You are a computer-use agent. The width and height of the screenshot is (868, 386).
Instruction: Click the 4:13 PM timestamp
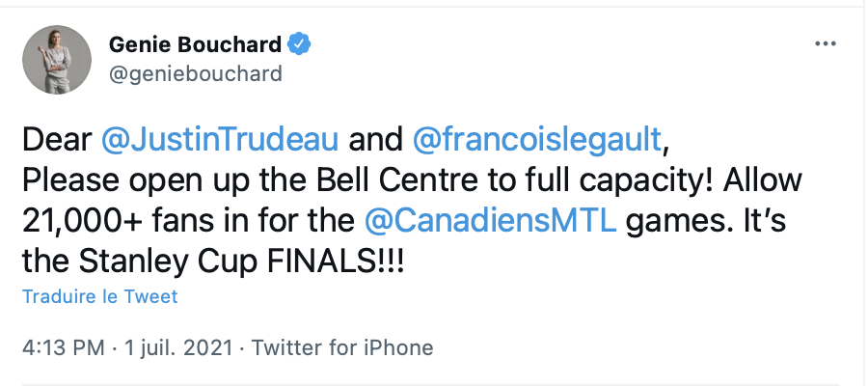tap(63, 347)
